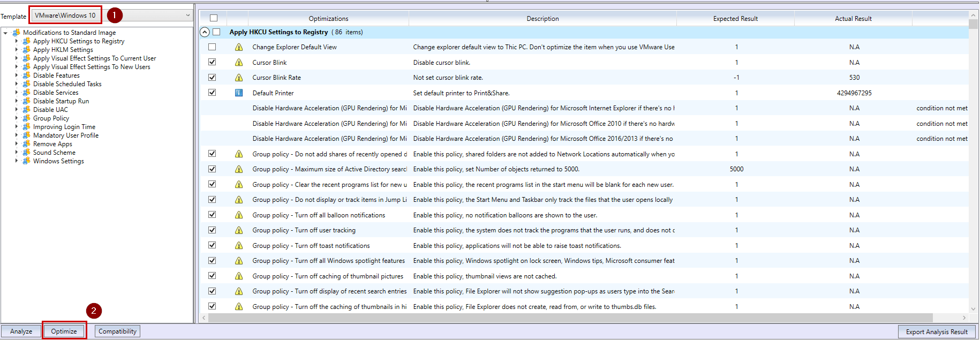
Task: Click the vertical scrollbar down arrow
Action: (974, 309)
